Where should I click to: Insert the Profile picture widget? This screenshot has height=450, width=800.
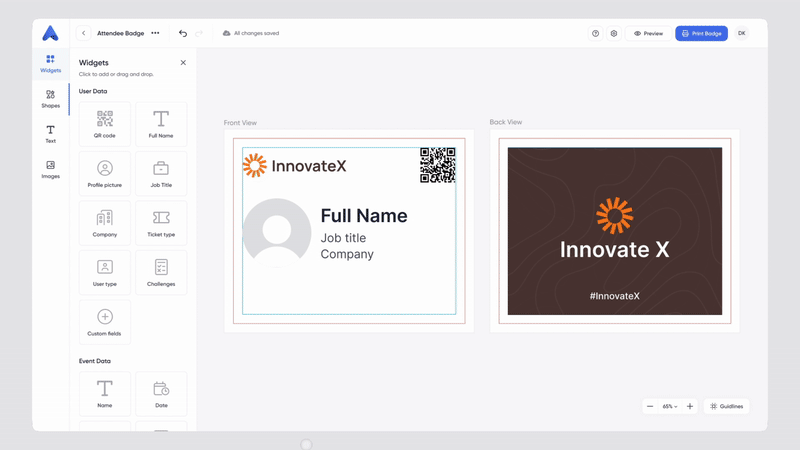point(105,173)
